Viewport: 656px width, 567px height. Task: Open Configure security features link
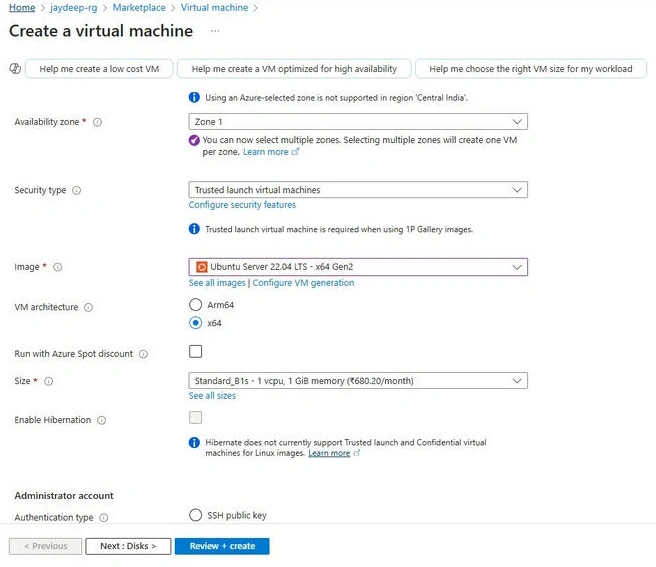click(242, 205)
